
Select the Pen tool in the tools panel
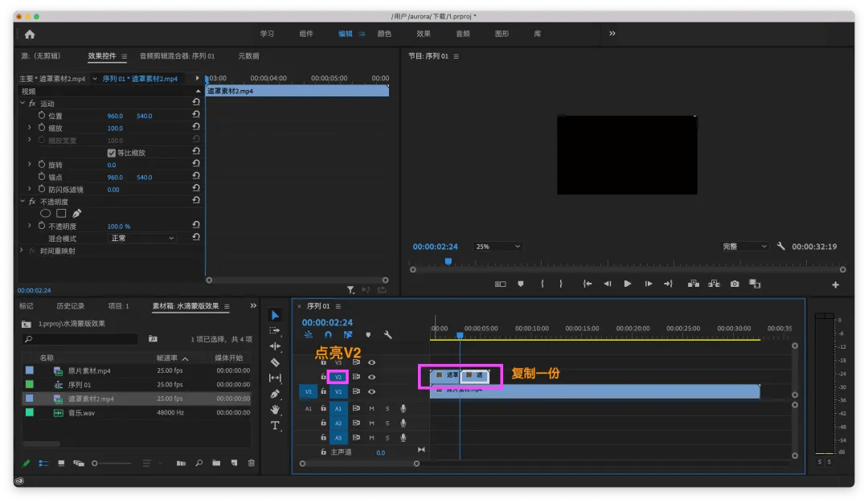pyautogui.click(x=275, y=394)
